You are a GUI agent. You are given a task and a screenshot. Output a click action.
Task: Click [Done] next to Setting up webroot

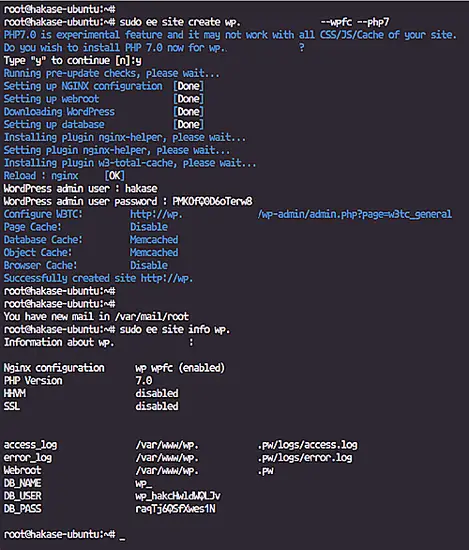tap(188, 99)
